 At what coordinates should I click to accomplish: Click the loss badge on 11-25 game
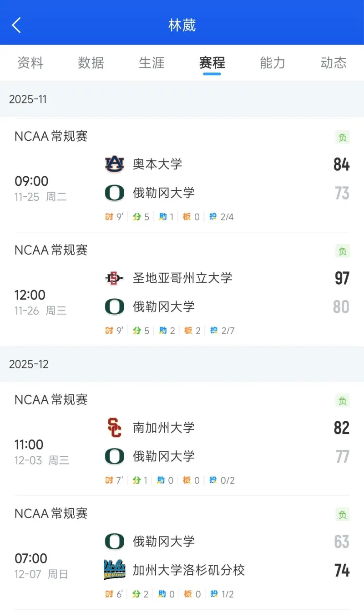(342, 137)
